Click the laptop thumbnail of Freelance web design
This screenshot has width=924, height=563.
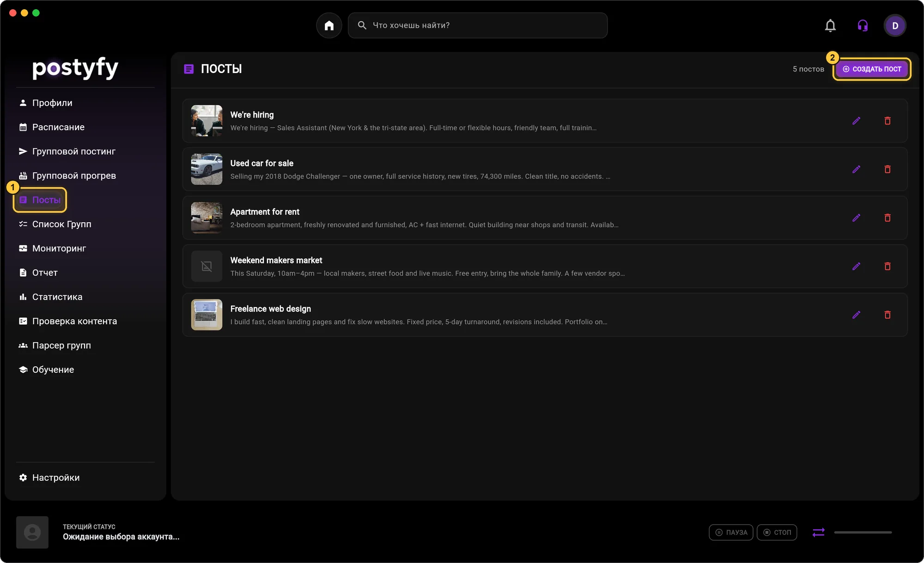click(207, 315)
